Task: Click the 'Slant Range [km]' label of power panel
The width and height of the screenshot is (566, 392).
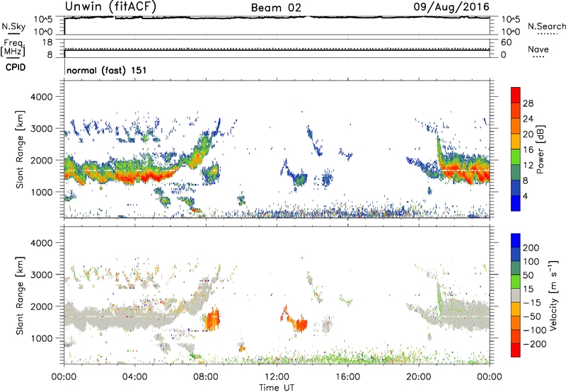Action: pyautogui.click(x=20, y=149)
